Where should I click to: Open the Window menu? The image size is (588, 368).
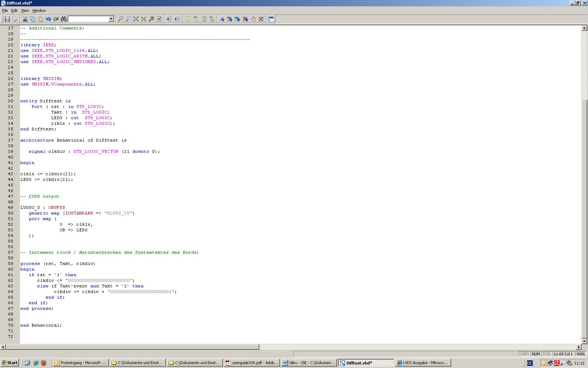39,11
